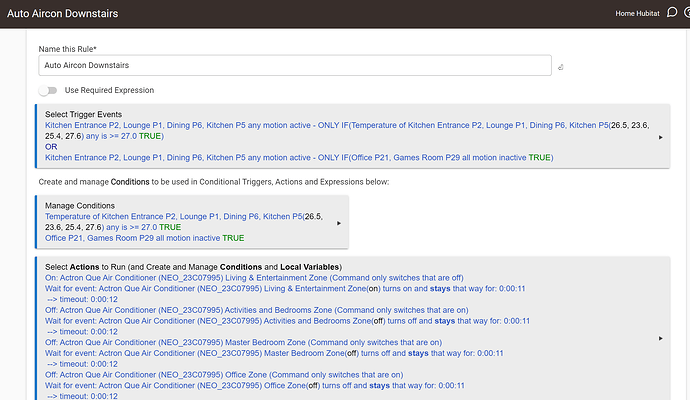The width and height of the screenshot is (690, 400).
Task: Click Off: Office Zone action line
Action: pos(224,375)
